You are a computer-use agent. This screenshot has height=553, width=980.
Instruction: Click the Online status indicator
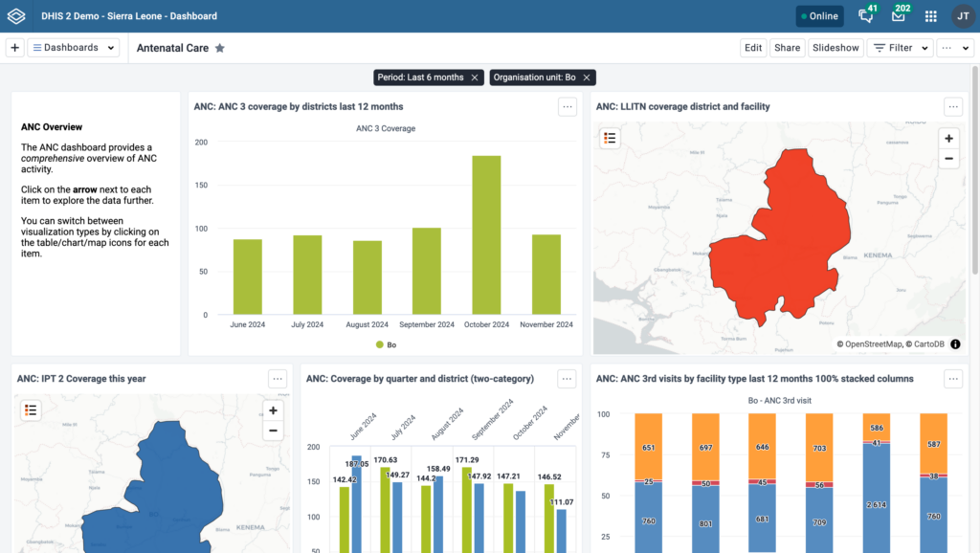(819, 16)
